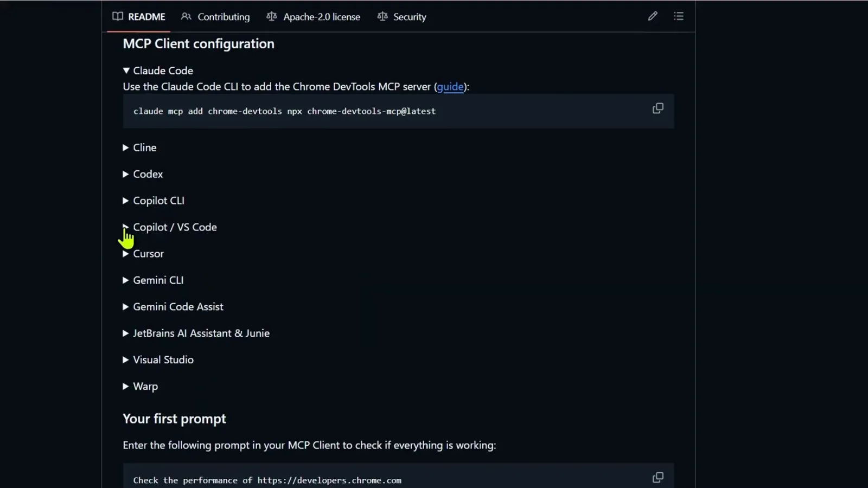868x488 pixels.
Task: Expand the Warp section
Action: [141, 387]
